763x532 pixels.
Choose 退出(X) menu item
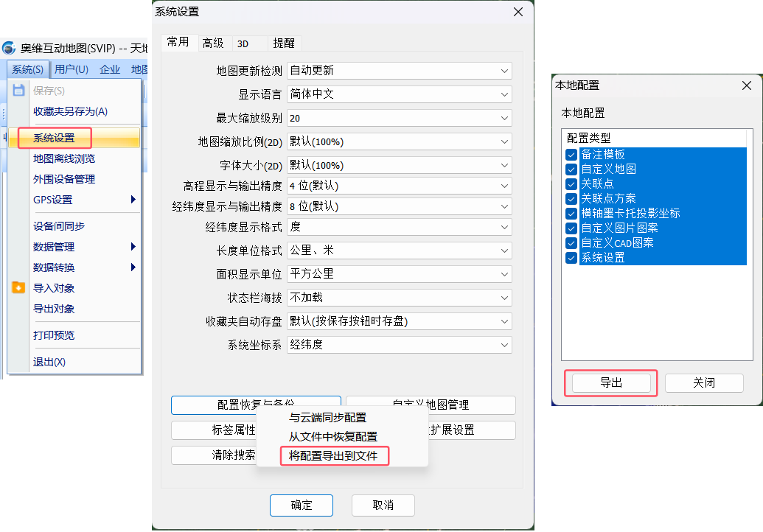[x=74, y=362]
